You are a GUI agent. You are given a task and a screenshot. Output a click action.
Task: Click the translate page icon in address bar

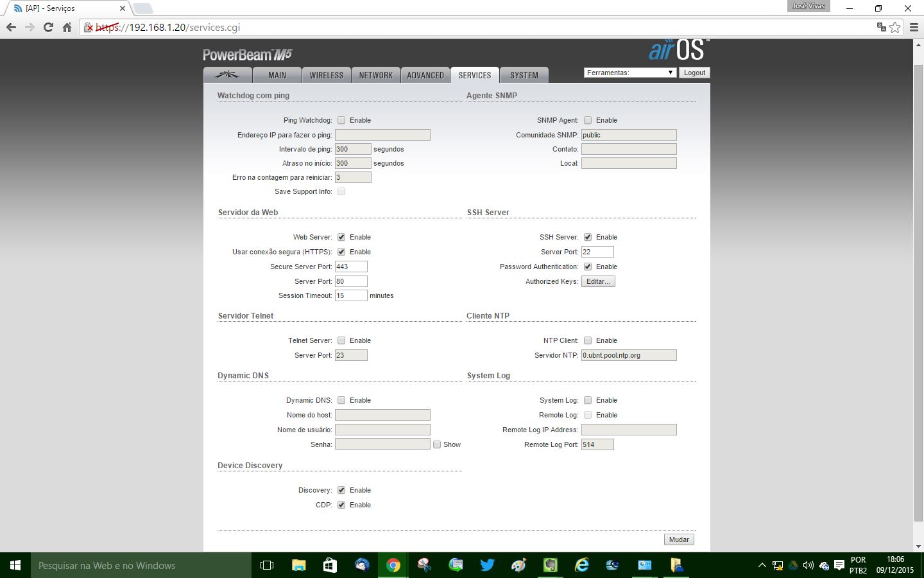[881, 27]
